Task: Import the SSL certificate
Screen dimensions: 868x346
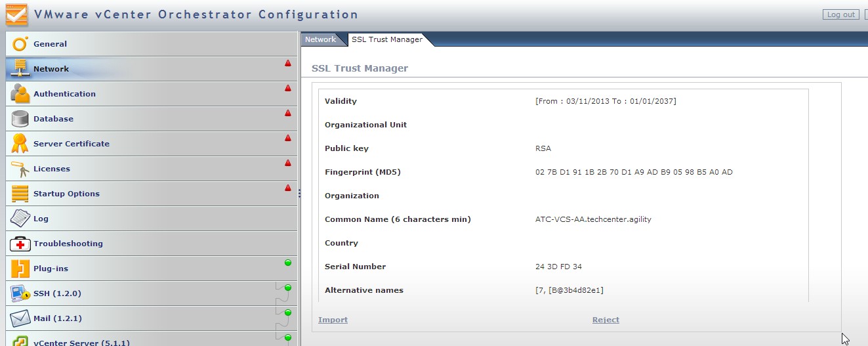Action: pyautogui.click(x=333, y=320)
